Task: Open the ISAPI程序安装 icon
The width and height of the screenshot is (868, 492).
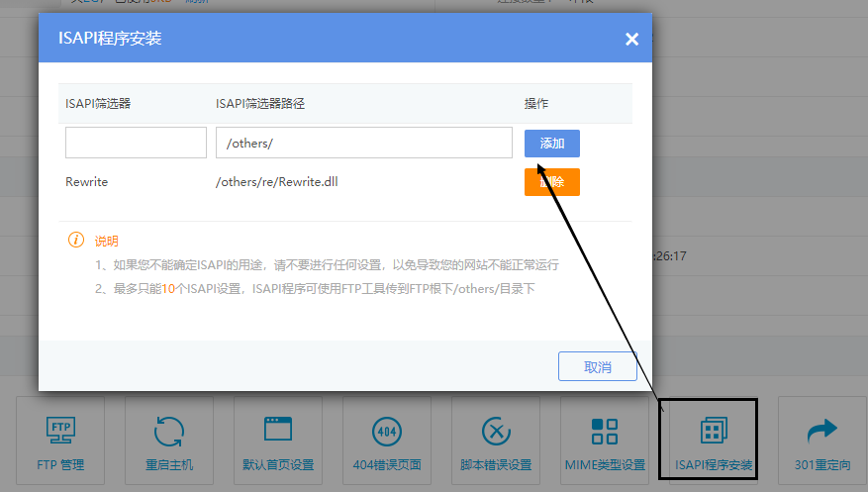Action: point(714,432)
